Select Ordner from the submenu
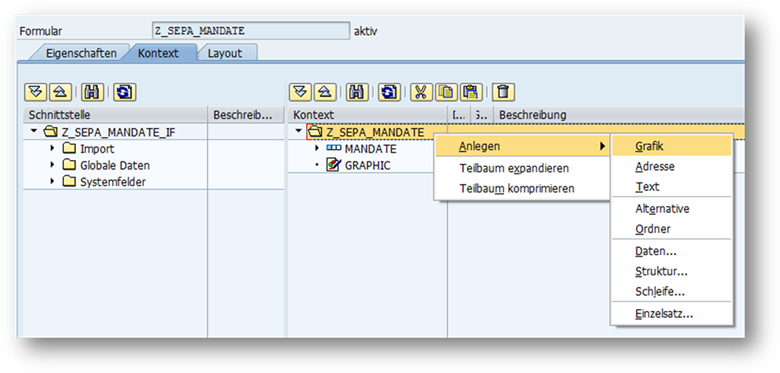The height and width of the screenshot is (373, 780). pos(672,229)
